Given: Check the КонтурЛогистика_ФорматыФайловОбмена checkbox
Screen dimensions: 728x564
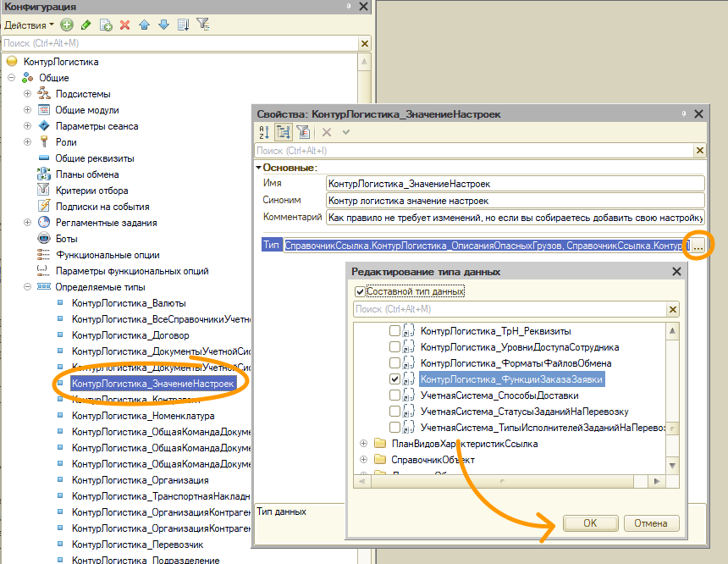Looking at the screenshot, I should 394,362.
